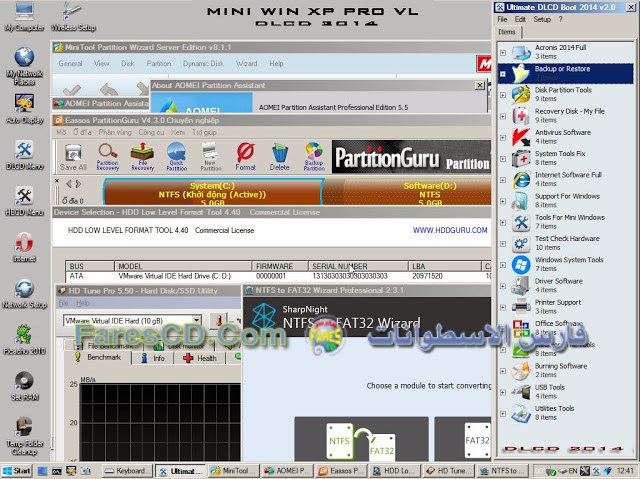Click Partition Recovery in PartitionGuru toolbar
Screen dimensions: 640x479
(108, 157)
